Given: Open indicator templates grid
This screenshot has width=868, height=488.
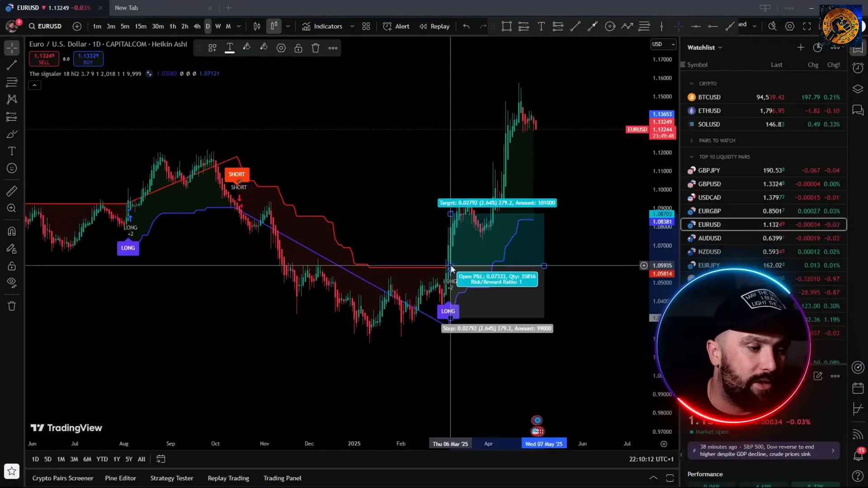Looking at the screenshot, I should (366, 26).
